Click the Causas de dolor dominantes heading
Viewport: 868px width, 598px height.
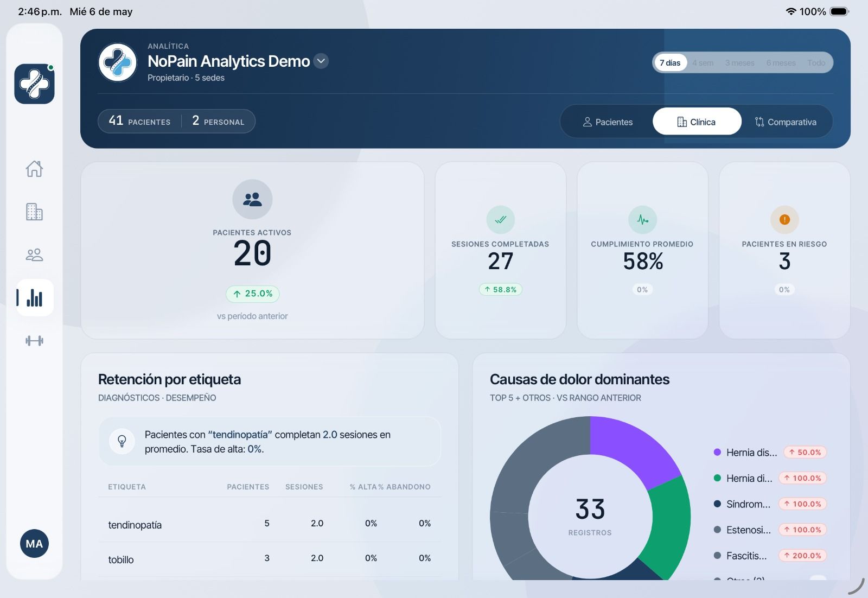(579, 379)
